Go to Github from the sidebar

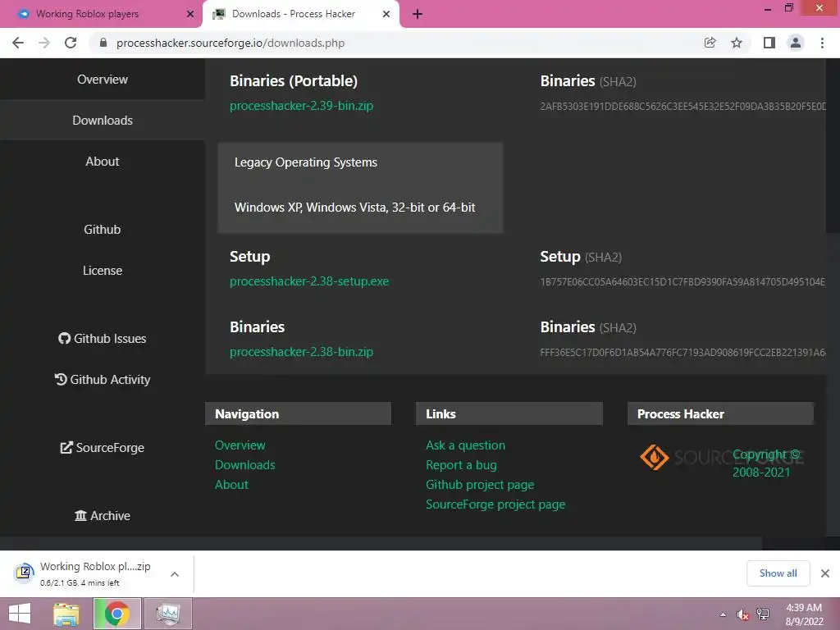pyautogui.click(x=103, y=230)
